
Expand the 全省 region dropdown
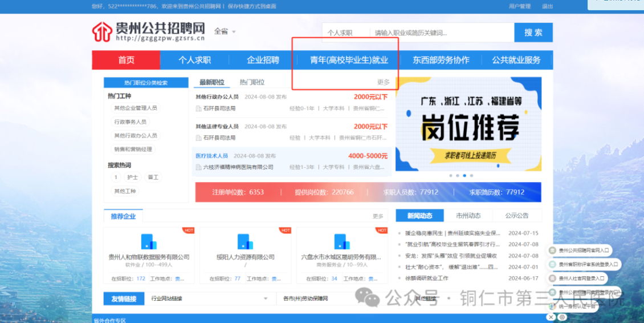point(225,31)
